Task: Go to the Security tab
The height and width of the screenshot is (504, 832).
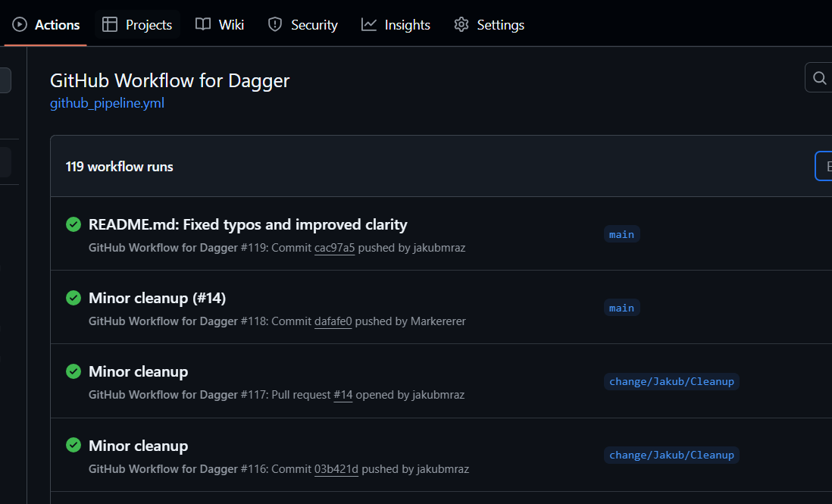Action: click(x=303, y=25)
